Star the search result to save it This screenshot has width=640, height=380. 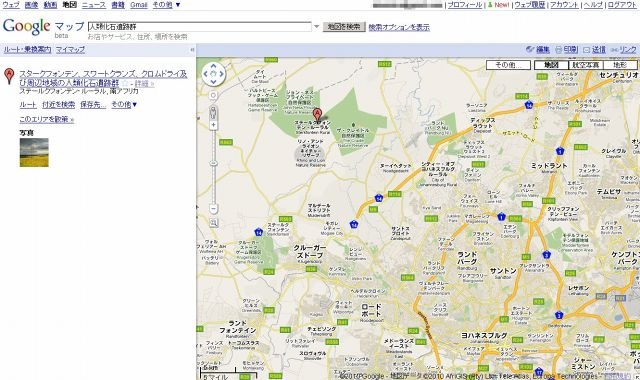125,83
